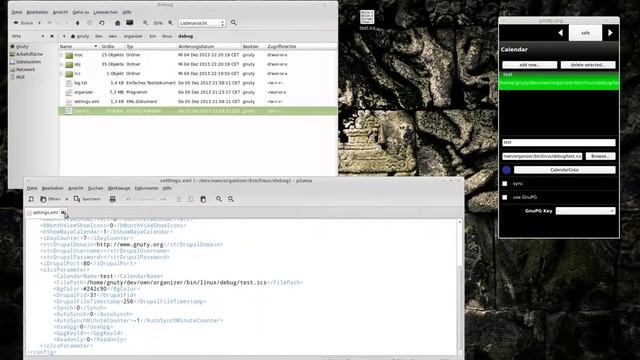This screenshot has height=360, width=640.
Task: Sort by the Änderungsdatum column header
Action: [x=209, y=47]
